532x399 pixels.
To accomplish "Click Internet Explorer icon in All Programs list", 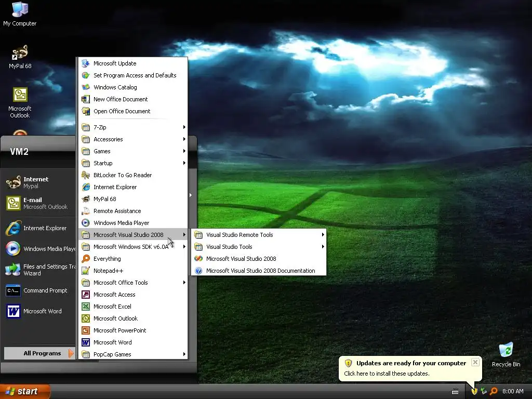I will (x=86, y=187).
